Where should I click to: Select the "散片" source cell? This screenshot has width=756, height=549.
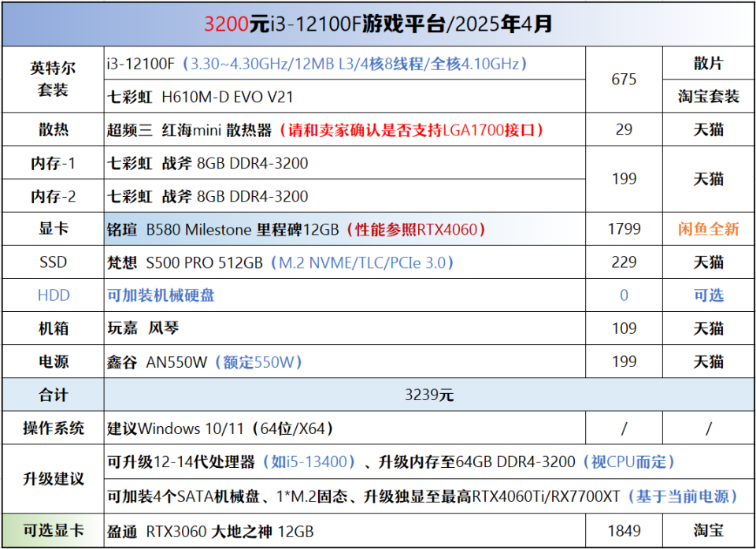[708, 63]
